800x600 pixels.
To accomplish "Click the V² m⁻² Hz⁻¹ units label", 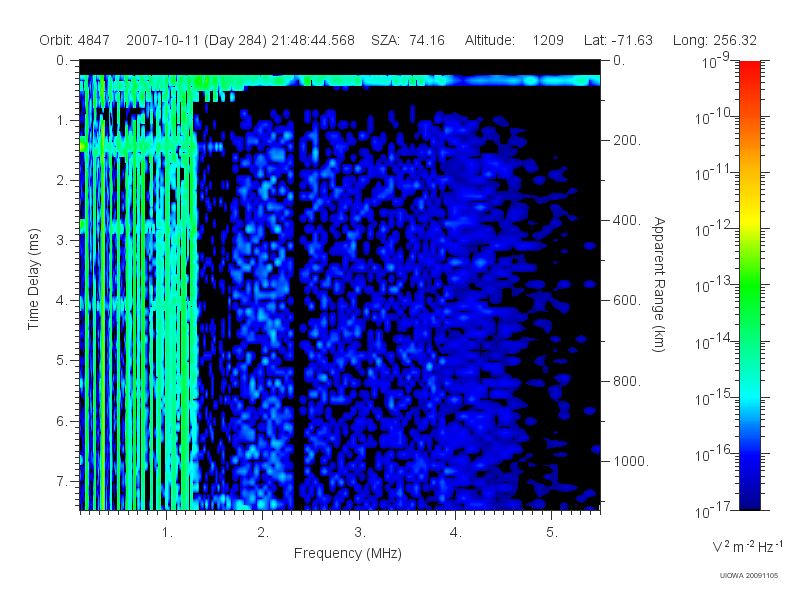I will [747, 546].
